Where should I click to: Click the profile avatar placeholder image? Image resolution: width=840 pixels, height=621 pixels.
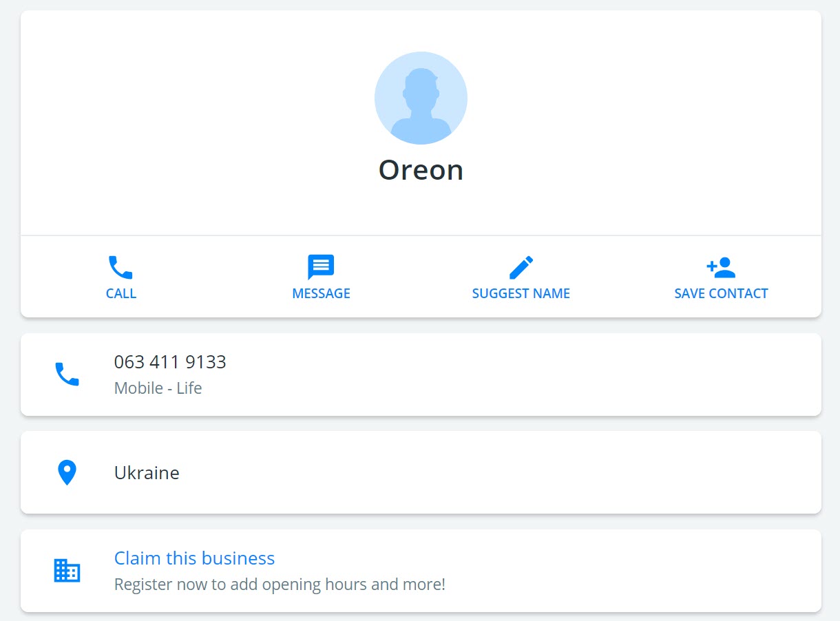tap(421, 98)
